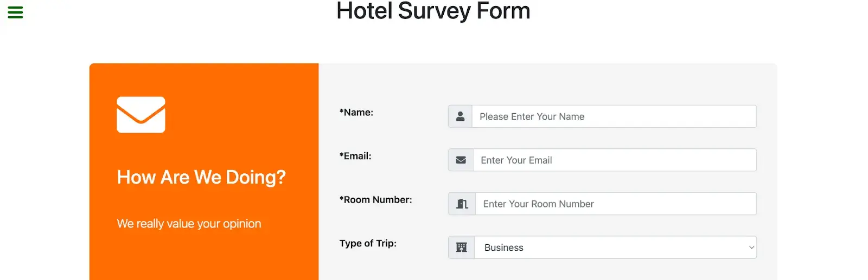This screenshot has width=868, height=280.
Task: Click the door icon beside Room Number field
Action: click(x=462, y=204)
